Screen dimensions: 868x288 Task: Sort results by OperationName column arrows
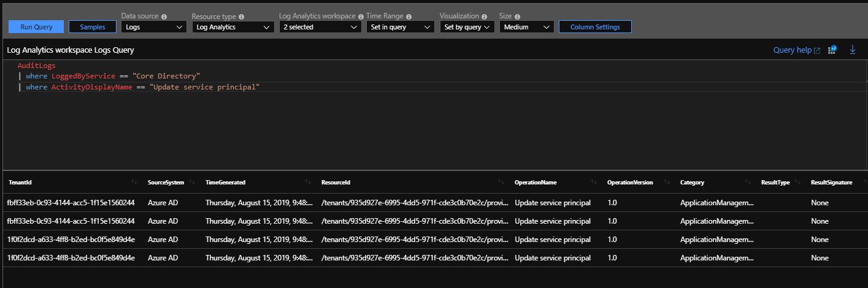593,183
